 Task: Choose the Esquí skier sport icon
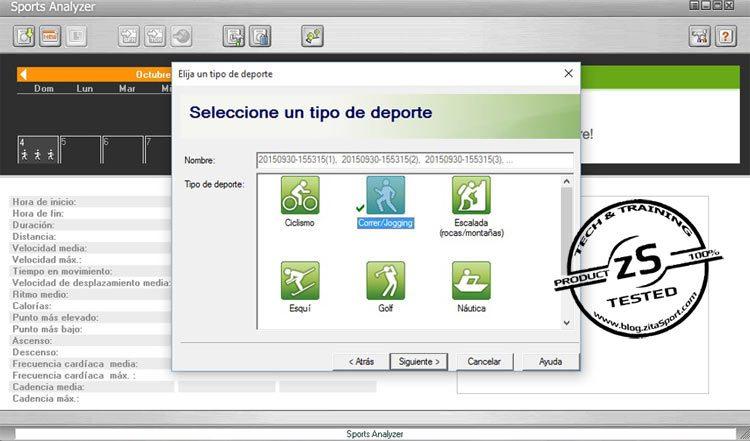pyautogui.click(x=300, y=281)
